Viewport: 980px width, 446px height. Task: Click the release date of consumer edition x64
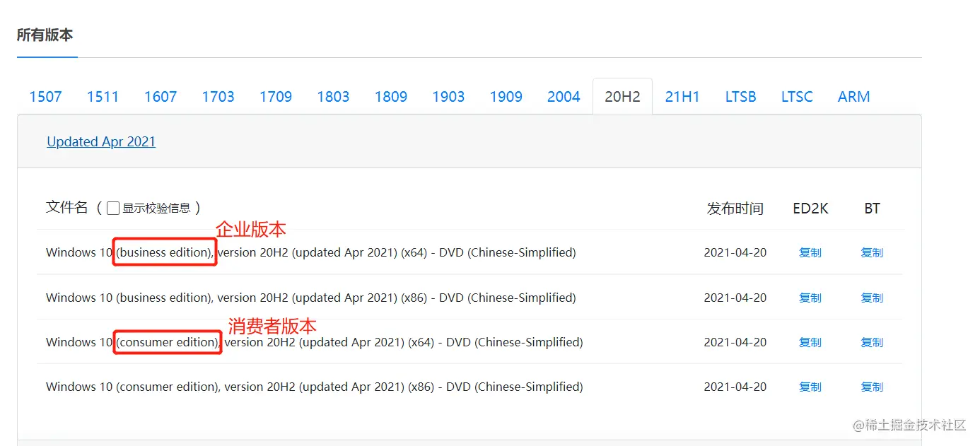(735, 342)
